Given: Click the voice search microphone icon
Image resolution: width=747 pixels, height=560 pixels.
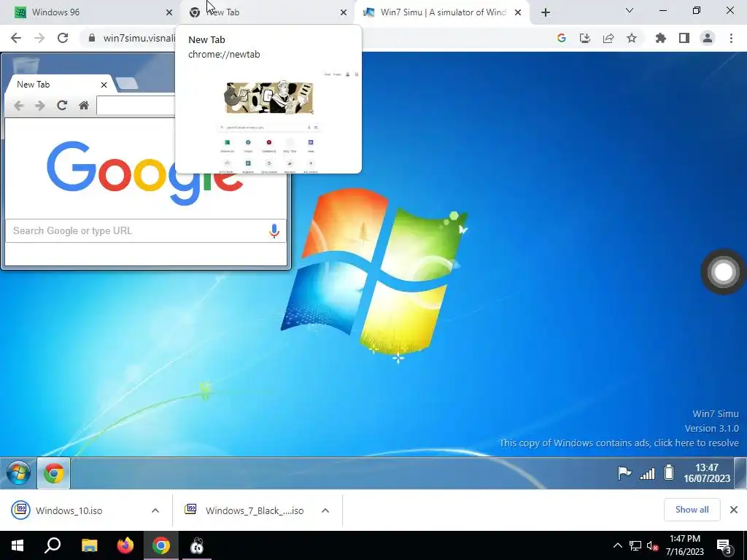Looking at the screenshot, I should (274, 231).
